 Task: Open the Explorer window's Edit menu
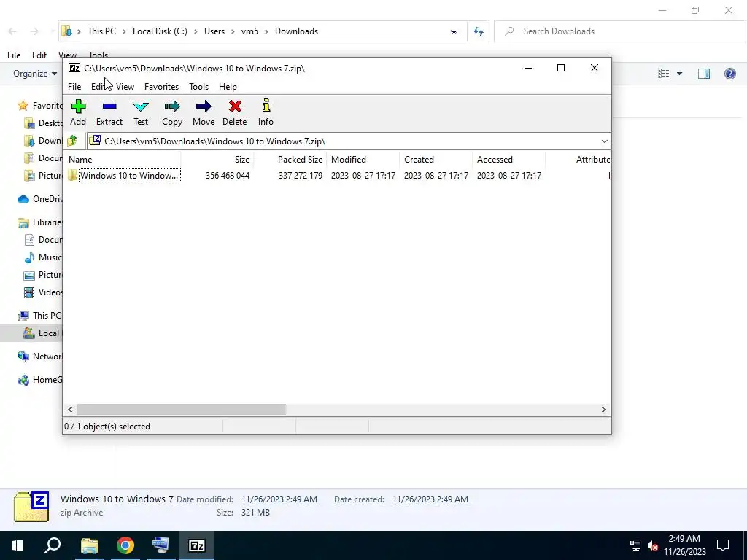point(39,55)
